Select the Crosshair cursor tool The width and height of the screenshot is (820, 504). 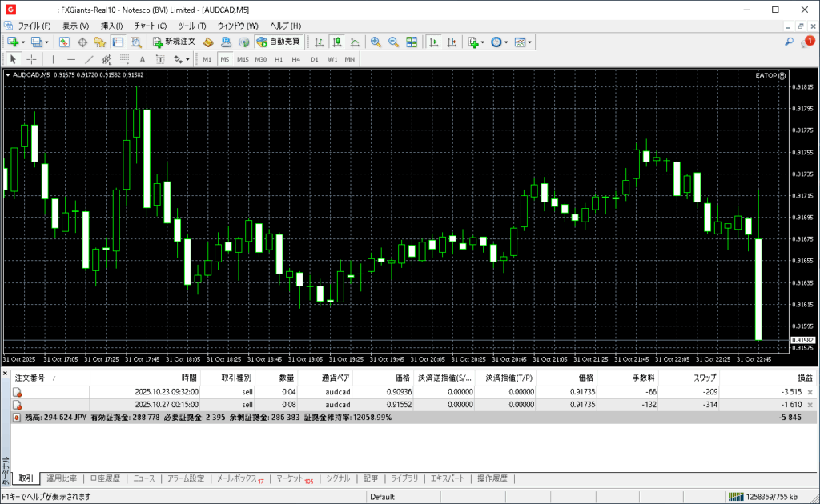point(31,59)
